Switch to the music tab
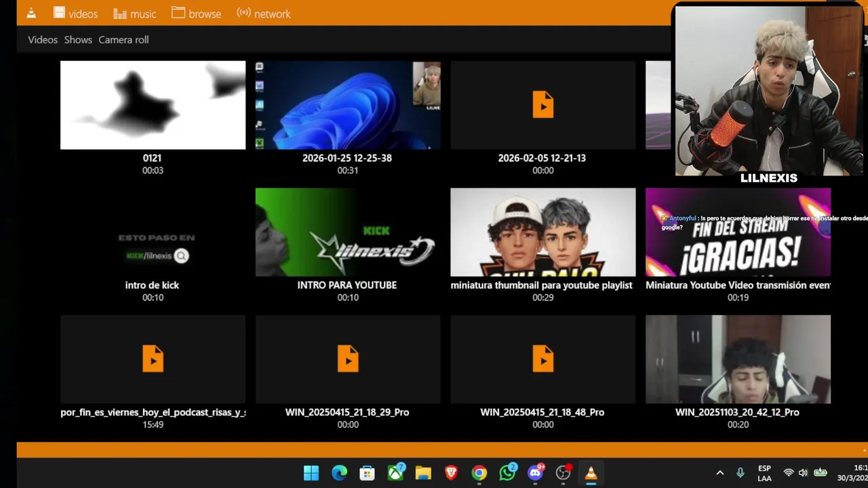Image resolution: width=868 pixels, height=488 pixels. point(134,14)
